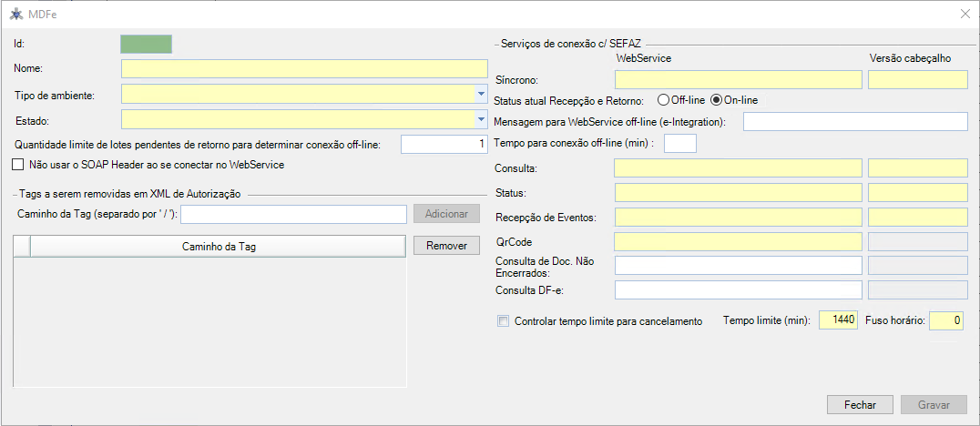
Task: Click the green Id field
Action: coord(146,43)
